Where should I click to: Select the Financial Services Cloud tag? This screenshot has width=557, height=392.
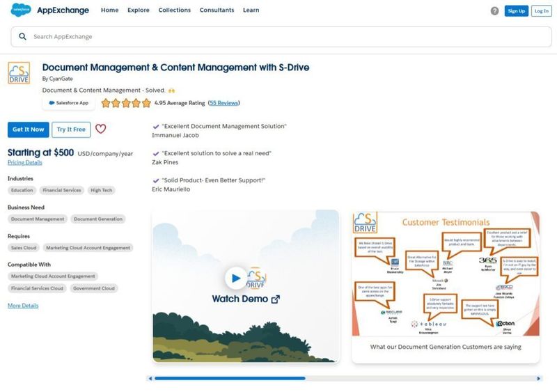pyautogui.click(x=38, y=288)
